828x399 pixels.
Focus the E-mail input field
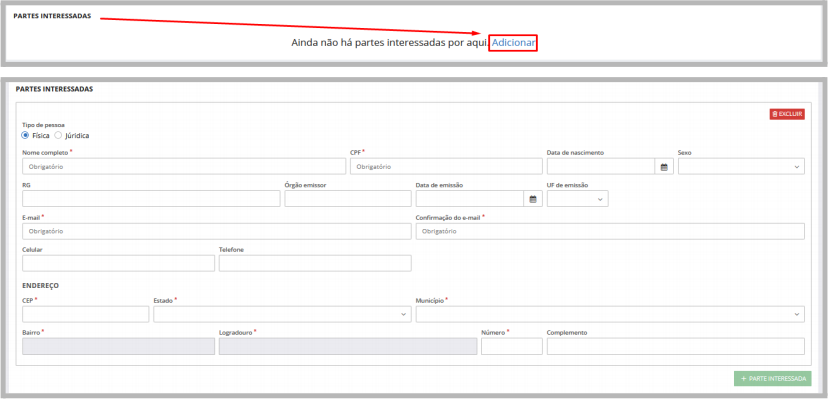pyautogui.click(x=217, y=231)
